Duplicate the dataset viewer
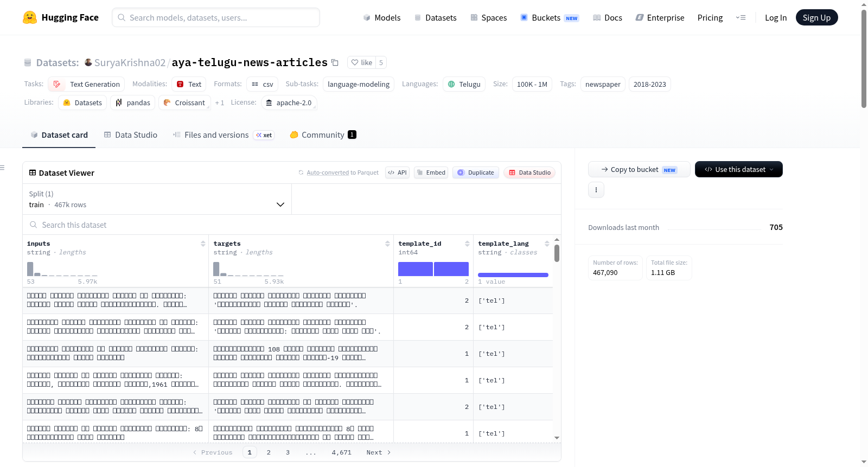The image size is (868, 467). click(x=476, y=172)
